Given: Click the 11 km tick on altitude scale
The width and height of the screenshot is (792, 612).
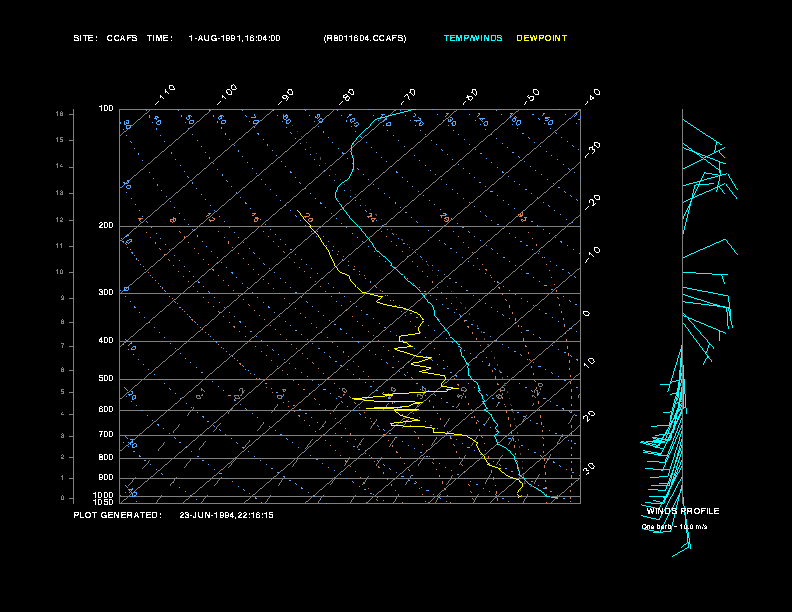Looking at the screenshot, I should point(60,246).
